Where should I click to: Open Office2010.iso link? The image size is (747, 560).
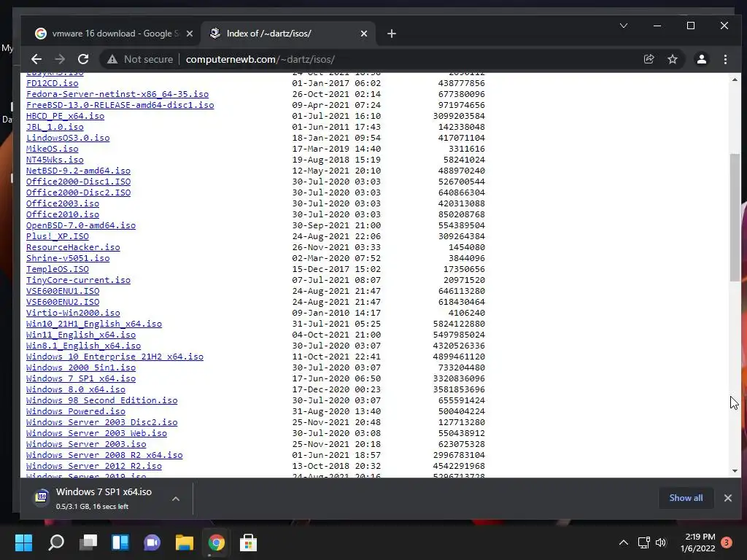pos(63,215)
